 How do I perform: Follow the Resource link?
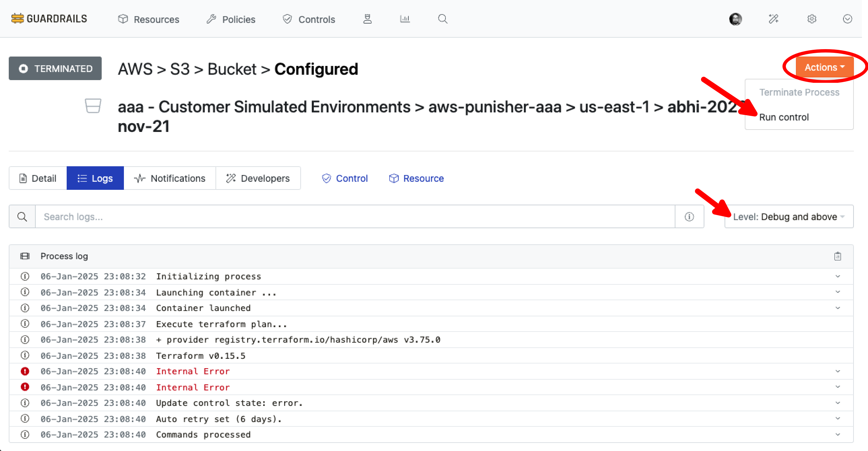click(x=416, y=178)
